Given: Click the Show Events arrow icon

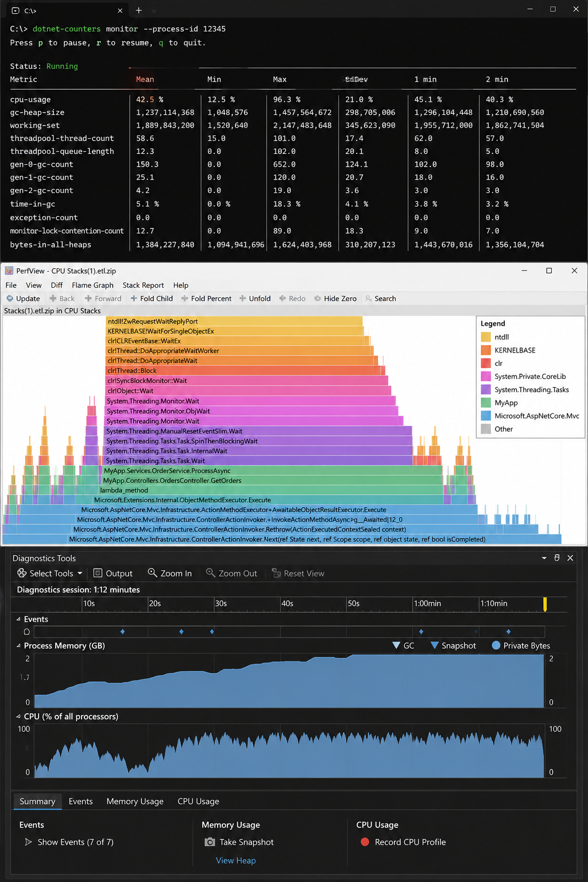Looking at the screenshot, I should point(28,842).
